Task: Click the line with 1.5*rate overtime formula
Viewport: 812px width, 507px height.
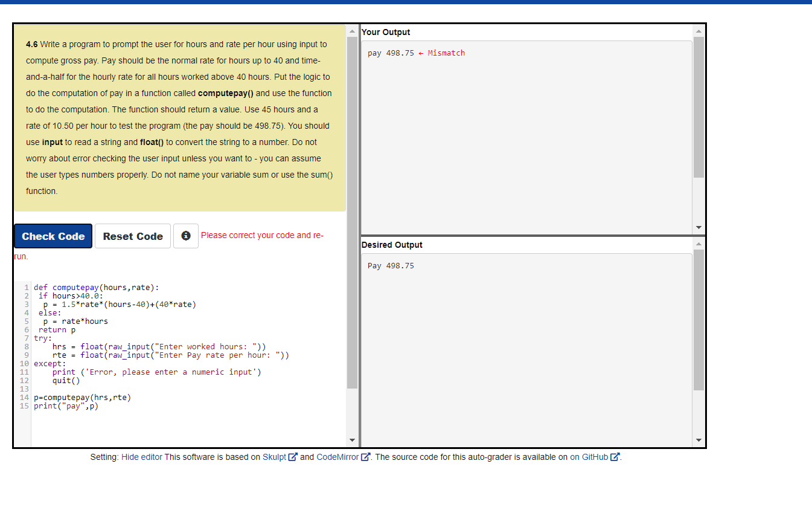Action: click(120, 305)
